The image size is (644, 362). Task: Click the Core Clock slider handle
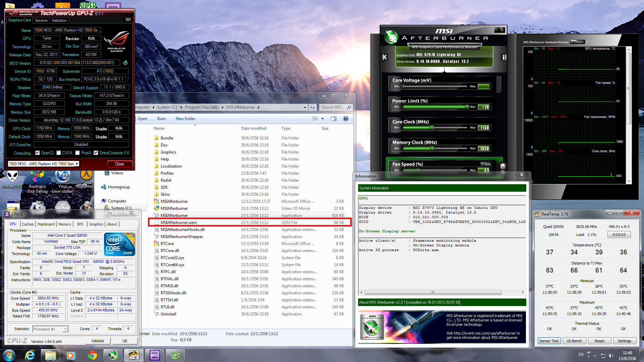pyautogui.click(x=432, y=128)
